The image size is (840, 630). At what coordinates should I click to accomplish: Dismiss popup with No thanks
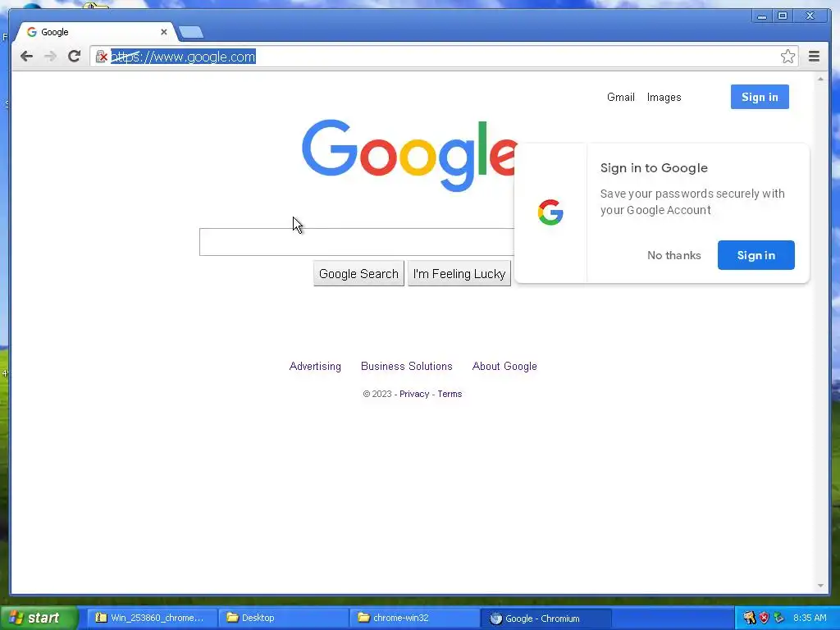pyautogui.click(x=674, y=256)
